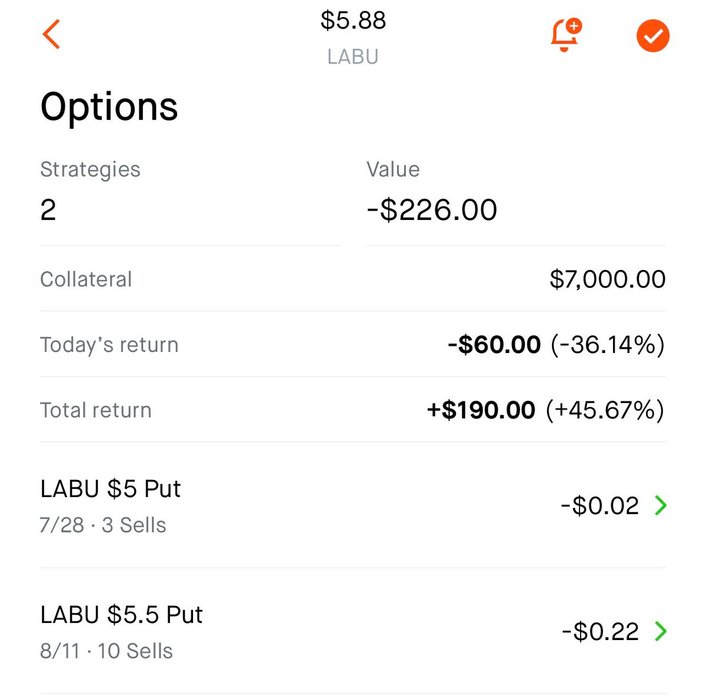The image size is (706, 700).
Task: Tap the -$226.00 options value
Action: click(x=432, y=210)
